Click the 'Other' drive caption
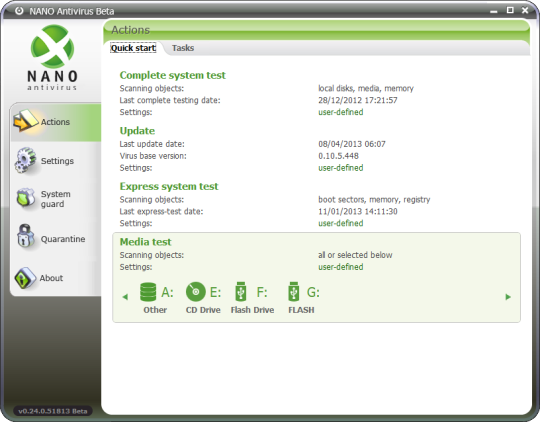Screen dimensions: 540x422 155,310
